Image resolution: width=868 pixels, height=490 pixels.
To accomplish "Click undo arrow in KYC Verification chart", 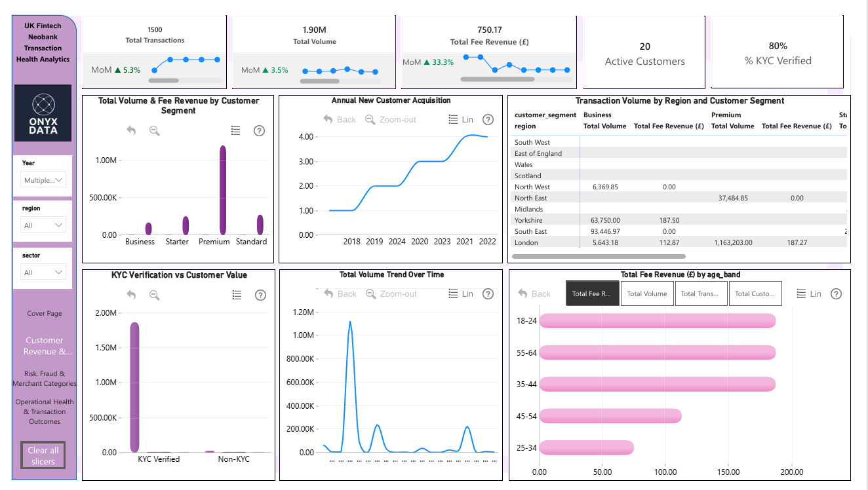I will pos(131,295).
